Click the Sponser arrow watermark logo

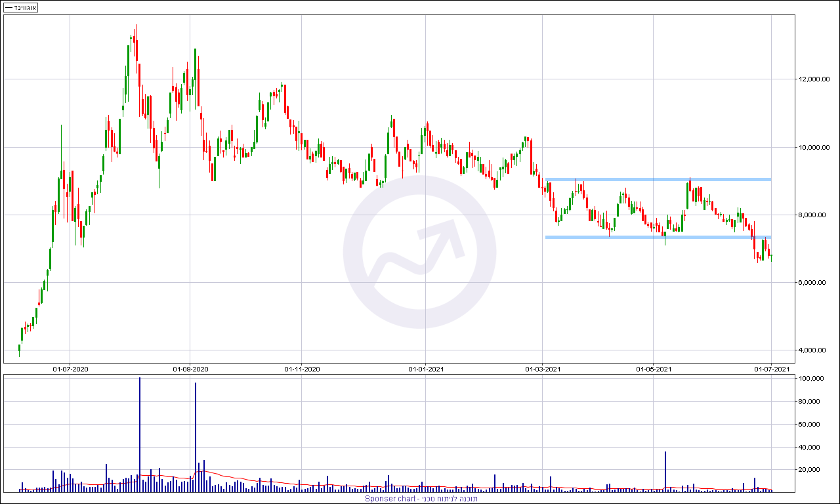419,252
